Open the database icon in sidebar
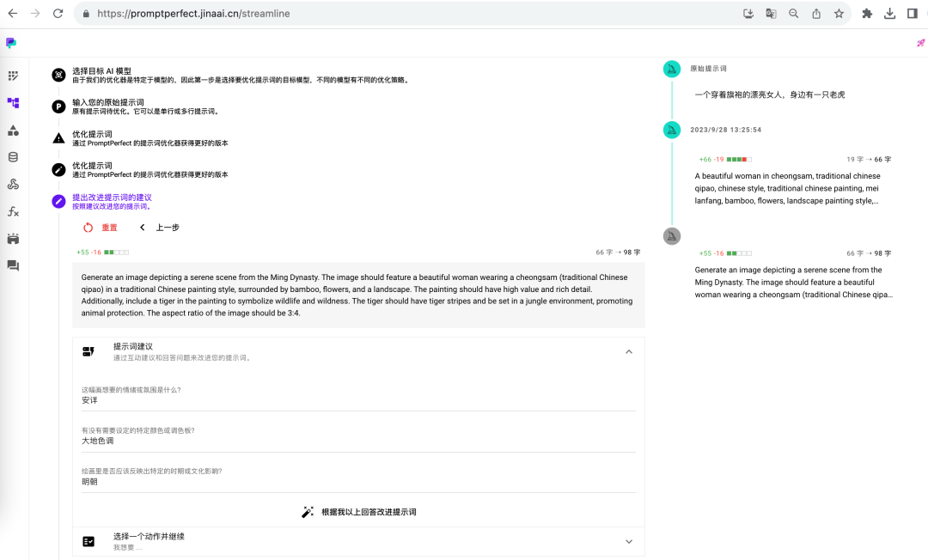This screenshot has width=928, height=560. [13, 157]
